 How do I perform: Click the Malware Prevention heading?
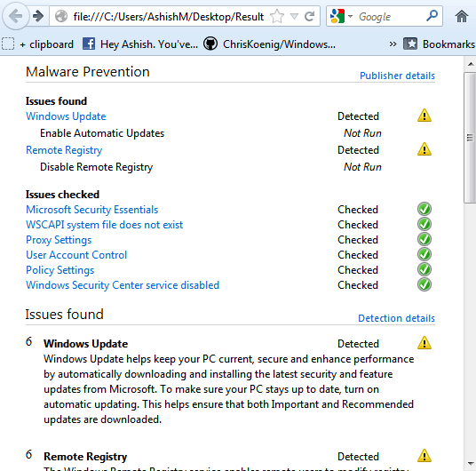88,72
